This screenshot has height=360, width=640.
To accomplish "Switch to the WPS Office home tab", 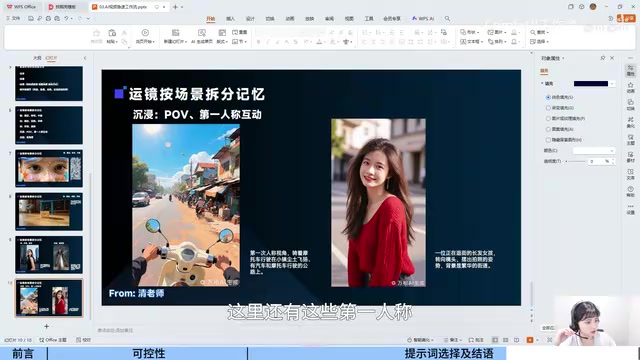I will tap(21, 7).
